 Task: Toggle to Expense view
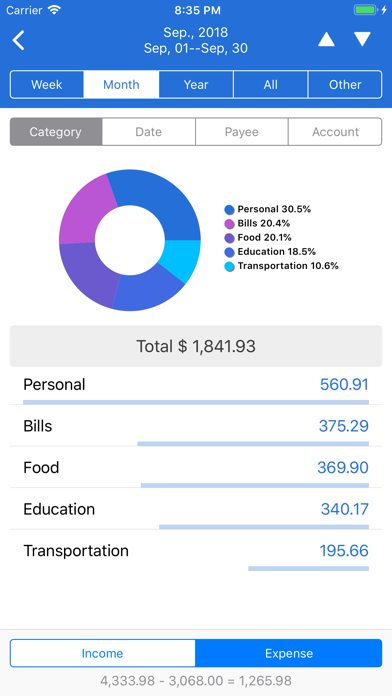point(289,653)
